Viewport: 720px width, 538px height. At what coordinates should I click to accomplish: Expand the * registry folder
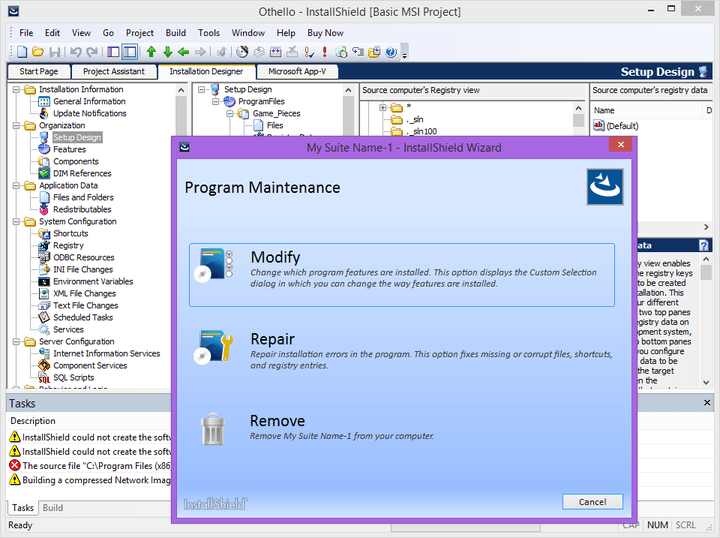click(x=382, y=107)
